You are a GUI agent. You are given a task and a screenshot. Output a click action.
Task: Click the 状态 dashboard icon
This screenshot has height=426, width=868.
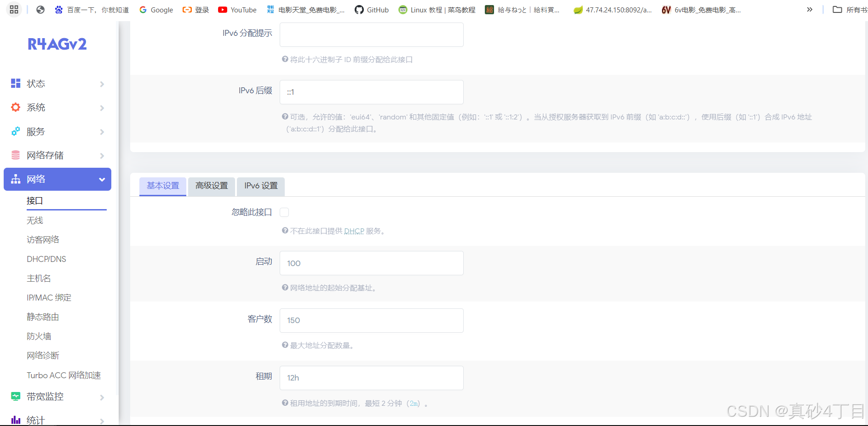click(x=16, y=83)
